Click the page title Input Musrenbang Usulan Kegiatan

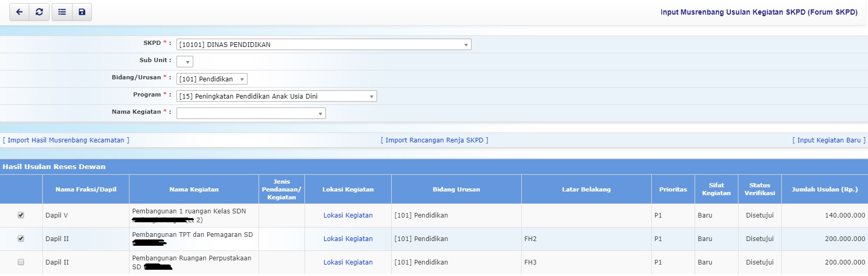click(759, 12)
